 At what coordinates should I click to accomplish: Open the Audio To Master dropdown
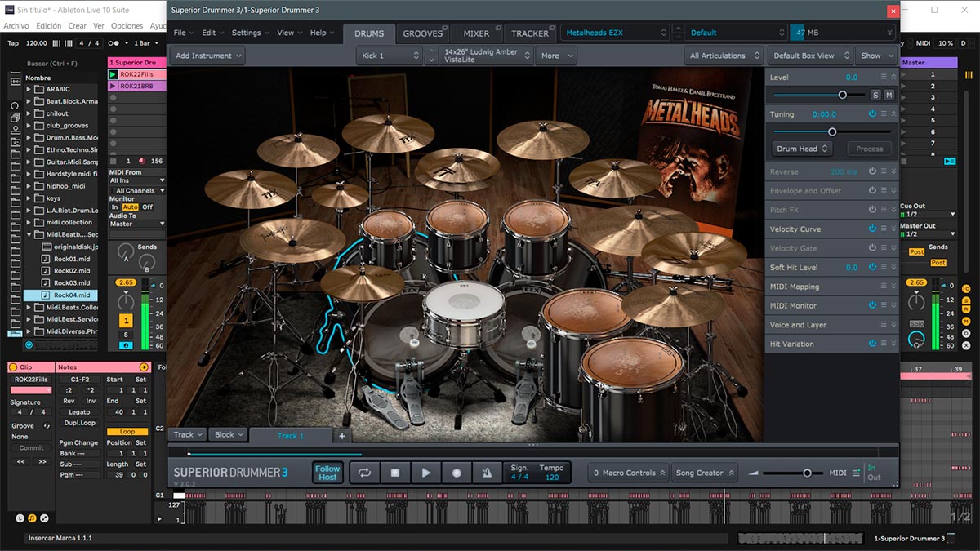[x=137, y=224]
